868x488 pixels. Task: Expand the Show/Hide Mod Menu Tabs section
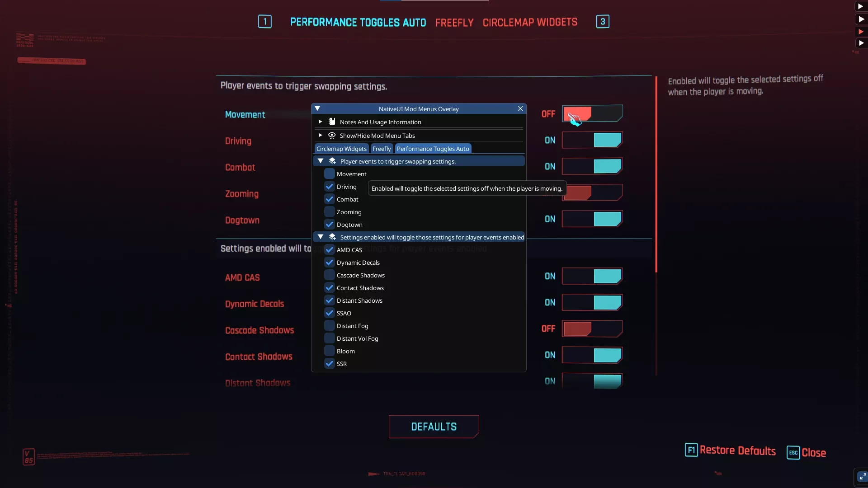321,135
